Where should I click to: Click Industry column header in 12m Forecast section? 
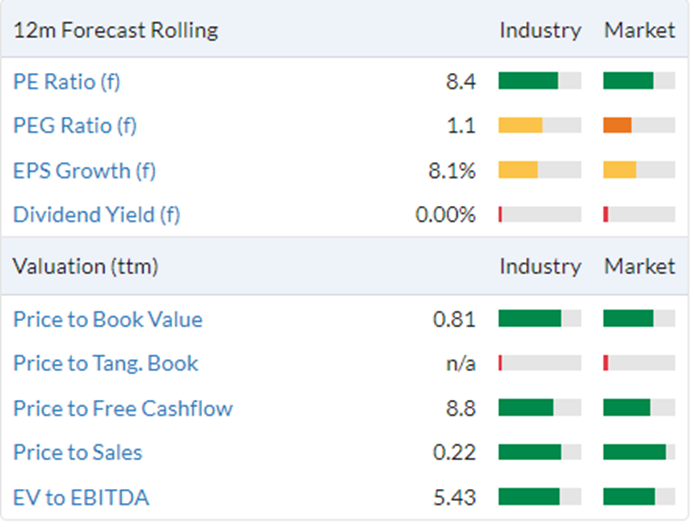pos(540,31)
